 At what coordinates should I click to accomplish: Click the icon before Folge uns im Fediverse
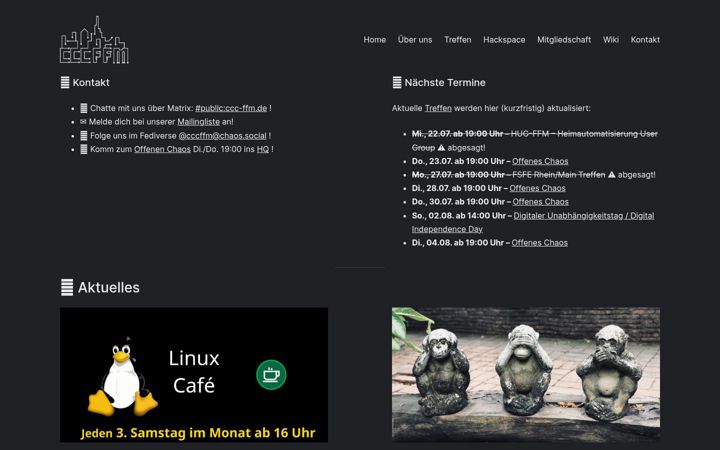coord(84,136)
